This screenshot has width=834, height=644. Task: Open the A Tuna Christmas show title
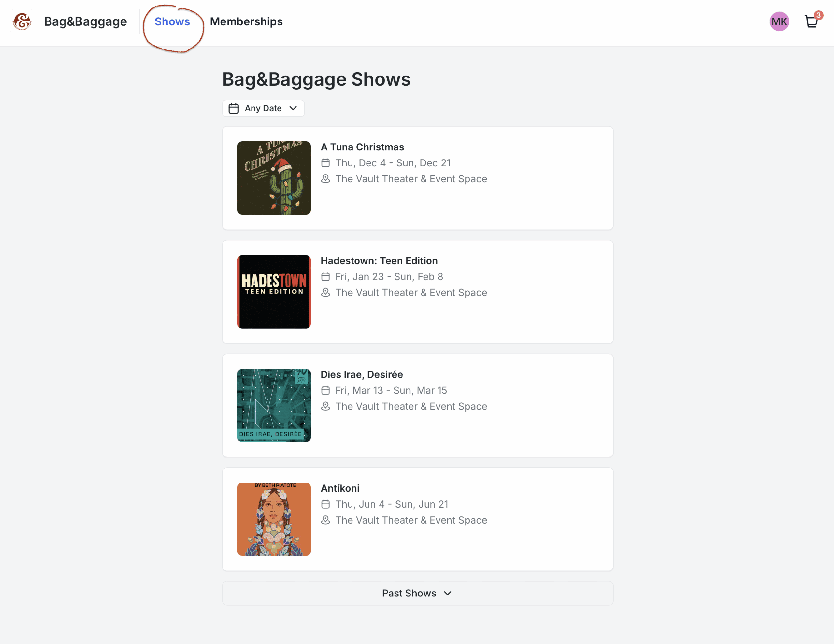pos(362,147)
